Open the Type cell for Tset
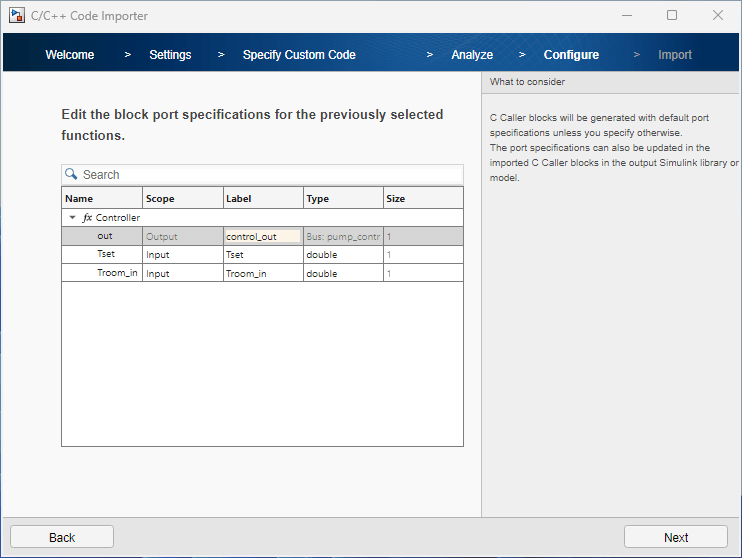The image size is (742, 558). (343, 254)
